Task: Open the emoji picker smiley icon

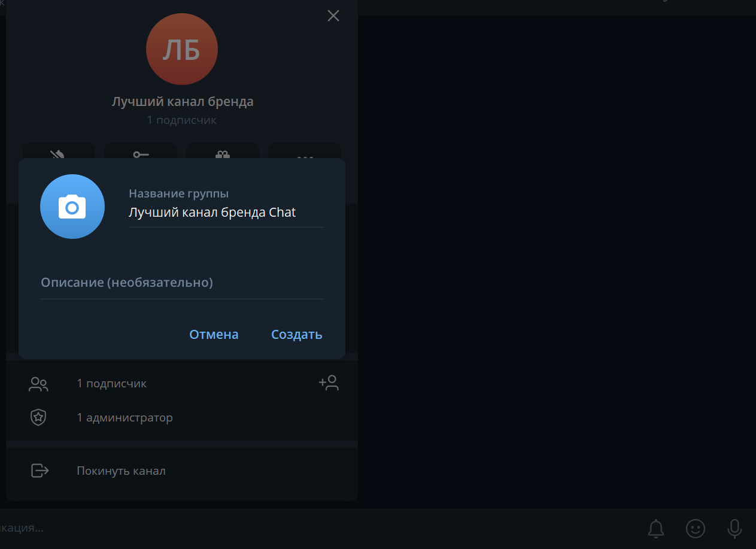Action: pos(695,529)
